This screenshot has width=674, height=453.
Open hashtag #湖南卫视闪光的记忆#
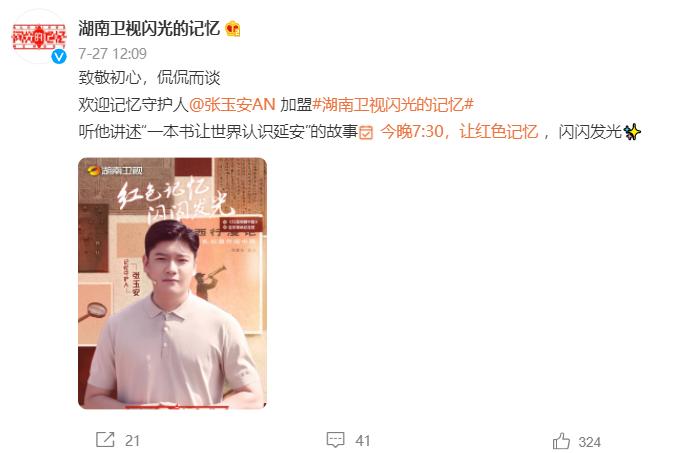coord(393,104)
